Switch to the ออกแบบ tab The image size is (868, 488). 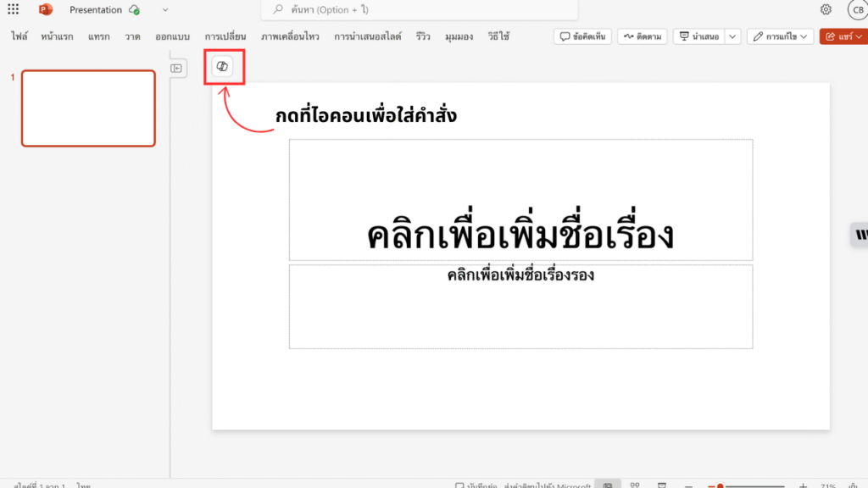[172, 36]
